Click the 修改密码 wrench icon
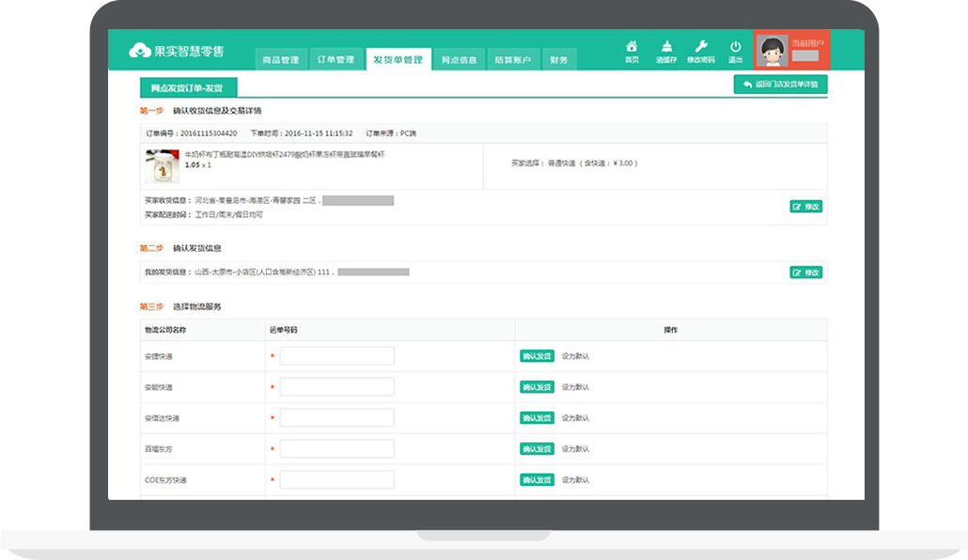 point(700,46)
